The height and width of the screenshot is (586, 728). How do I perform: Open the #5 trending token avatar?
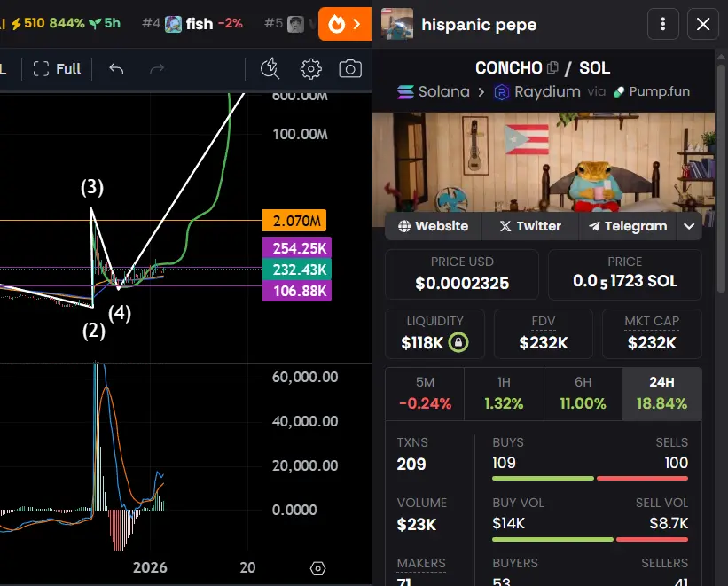(x=295, y=24)
